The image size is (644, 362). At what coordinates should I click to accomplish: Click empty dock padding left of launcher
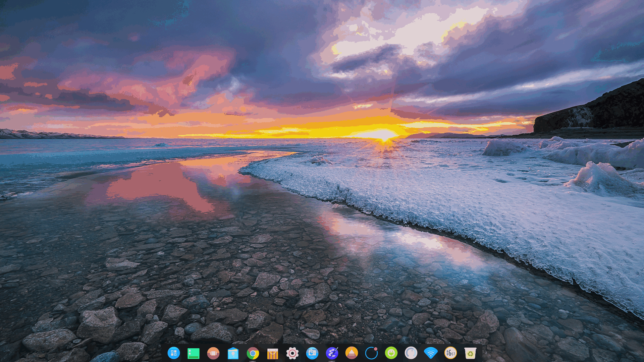pyautogui.click(x=164, y=354)
